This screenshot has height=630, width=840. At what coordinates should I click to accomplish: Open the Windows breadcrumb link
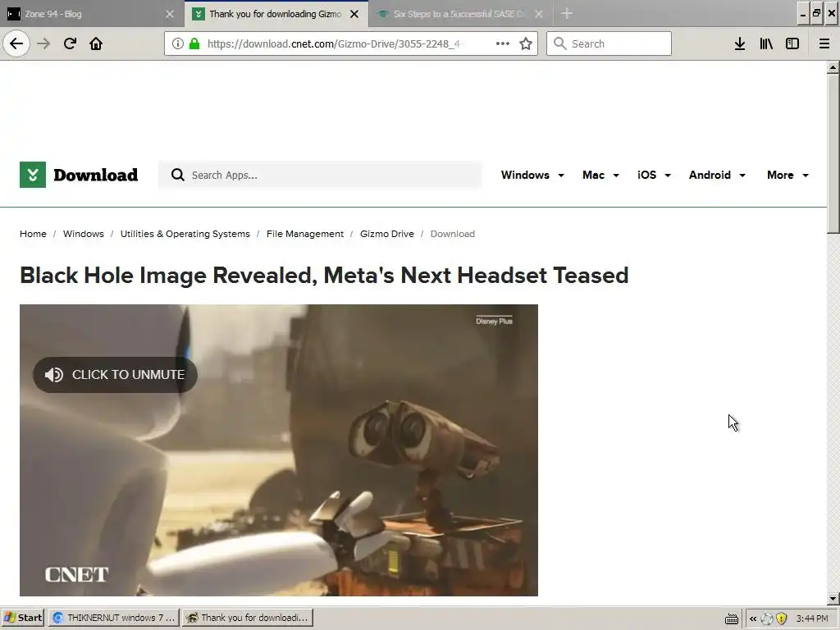(x=84, y=234)
